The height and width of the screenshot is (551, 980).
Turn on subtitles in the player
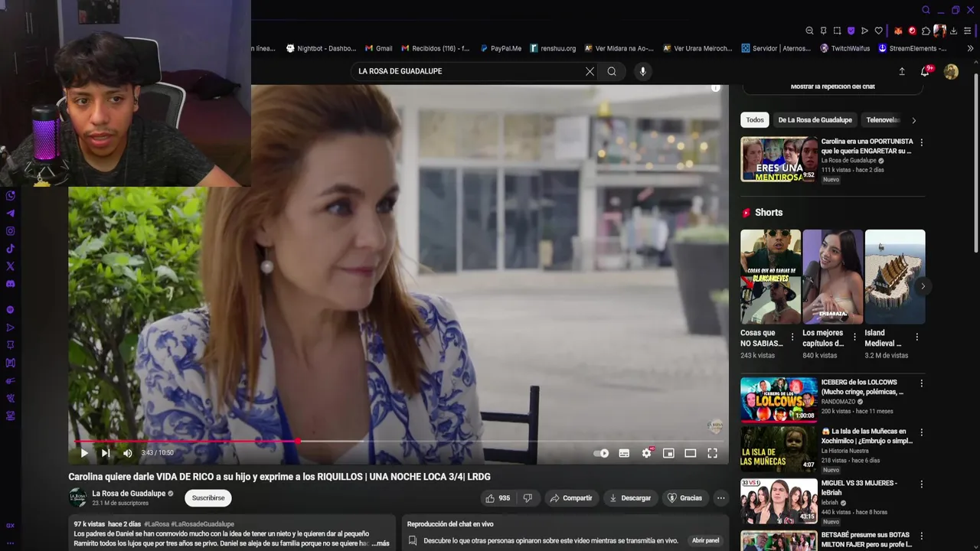click(x=624, y=453)
